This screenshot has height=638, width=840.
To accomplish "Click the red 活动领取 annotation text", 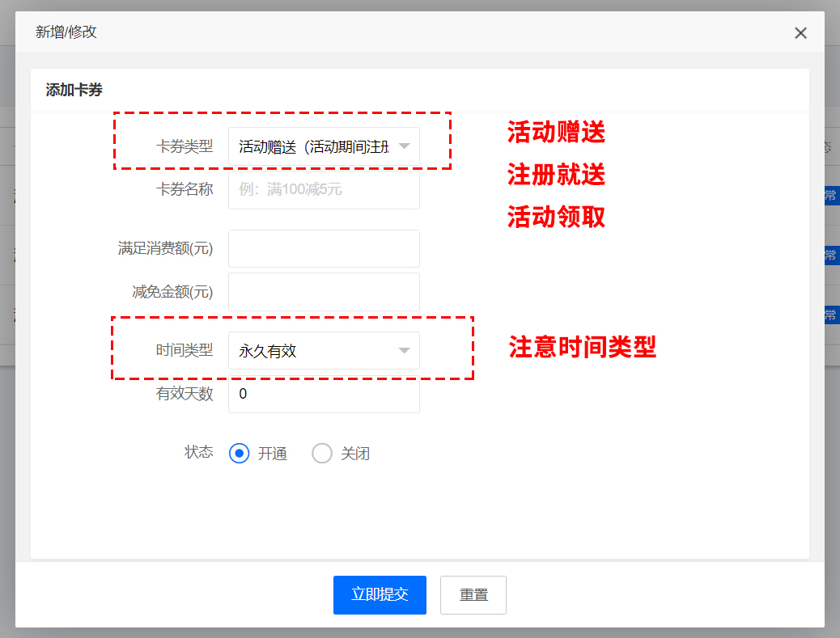I will 556,217.
